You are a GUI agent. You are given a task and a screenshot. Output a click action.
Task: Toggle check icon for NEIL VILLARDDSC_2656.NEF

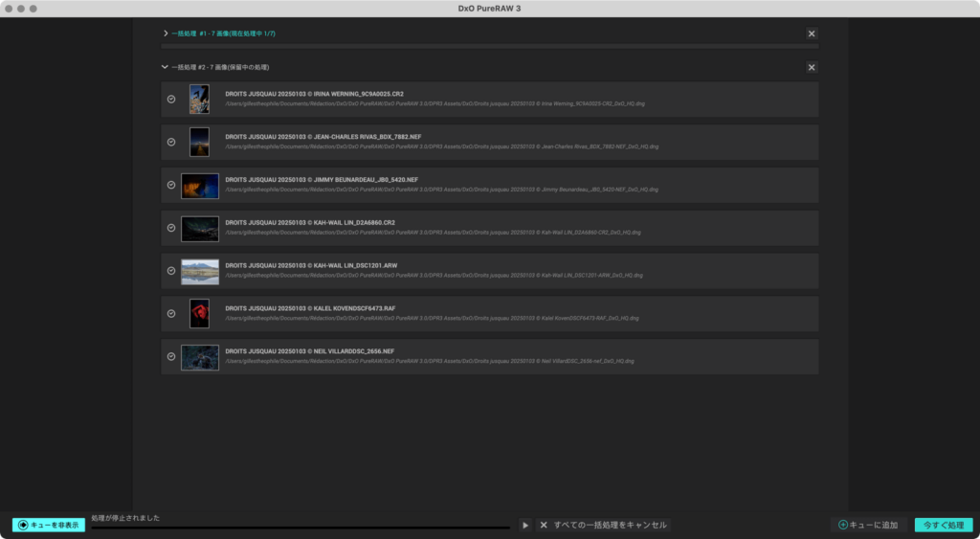(x=171, y=356)
